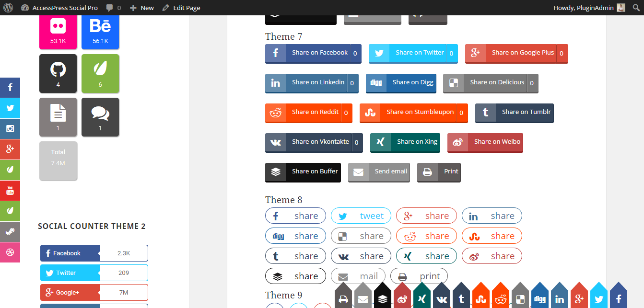Image resolution: width=644 pixels, height=308 pixels.
Task: Click Theme 8 LinkedIn share pill
Action: pyautogui.click(x=492, y=216)
